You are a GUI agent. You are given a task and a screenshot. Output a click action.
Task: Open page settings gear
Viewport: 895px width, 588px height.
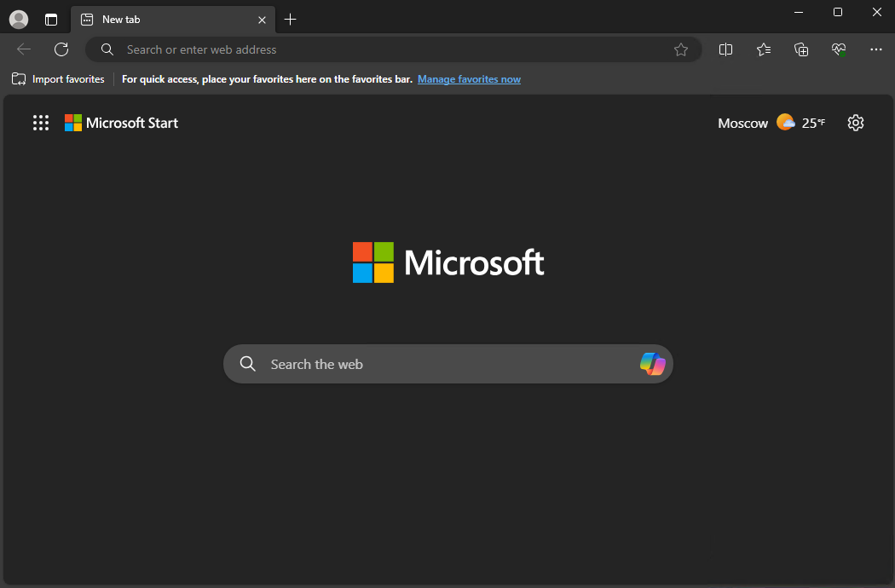856,123
